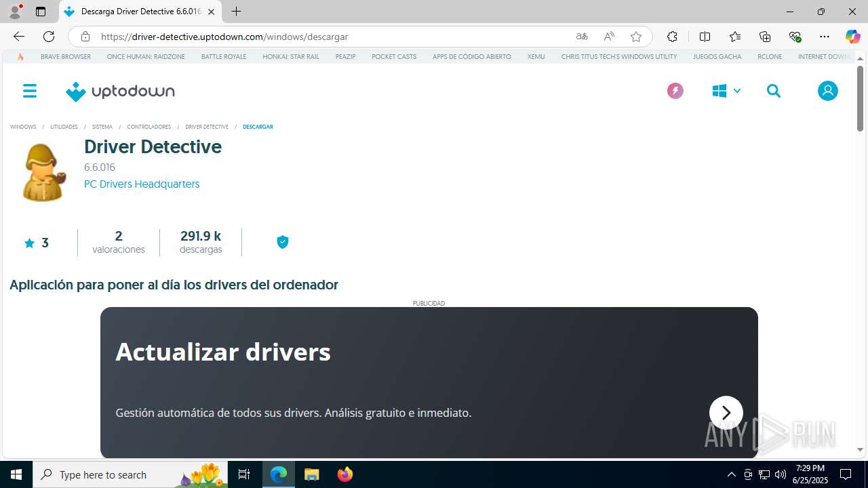Open the PC Drivers Headquarters developer link
The width and height of the screenshot is (868, 488).
(142, 184)
